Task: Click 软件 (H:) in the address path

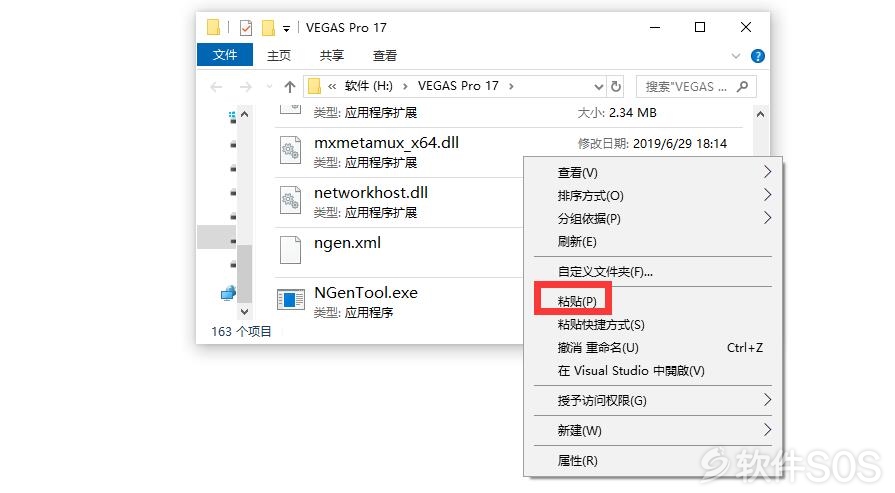Action: pos(368,86)
